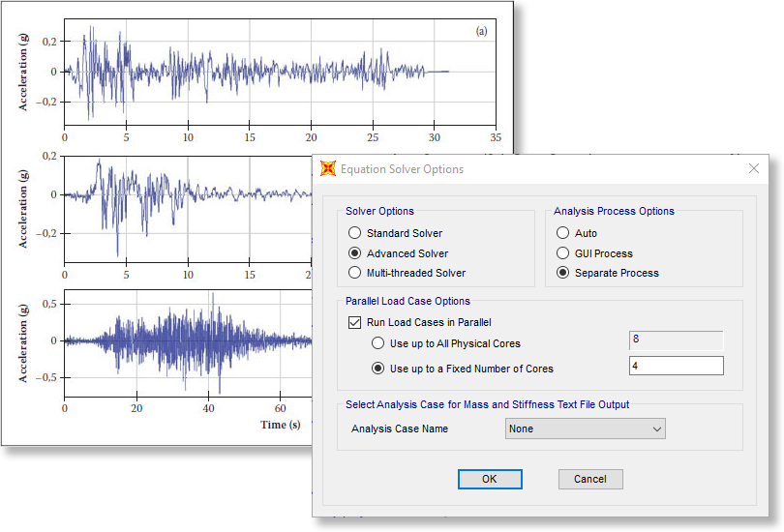Select Use up to All Physical Cores
The width and height of the screenshot is (784, 532).
pos(378,343)
